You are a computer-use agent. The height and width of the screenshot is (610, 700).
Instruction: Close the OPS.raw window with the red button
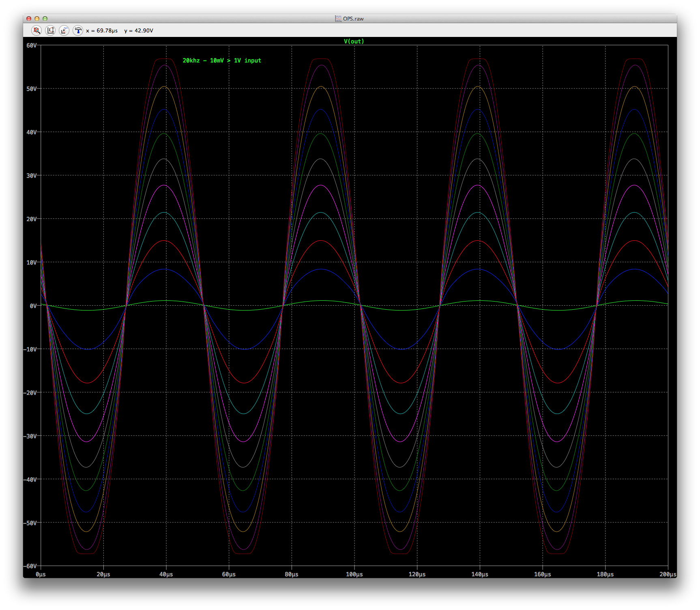(29, 19)
